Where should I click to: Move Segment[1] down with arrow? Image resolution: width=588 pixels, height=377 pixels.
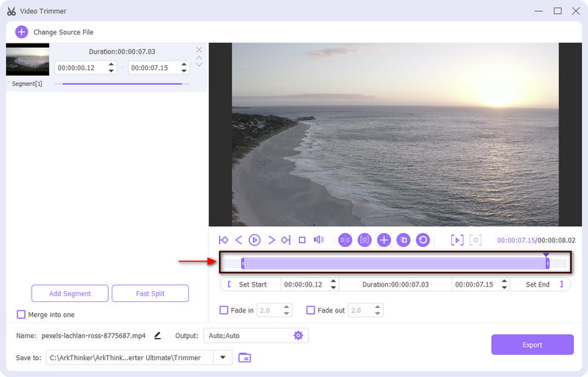pos(199,65)
